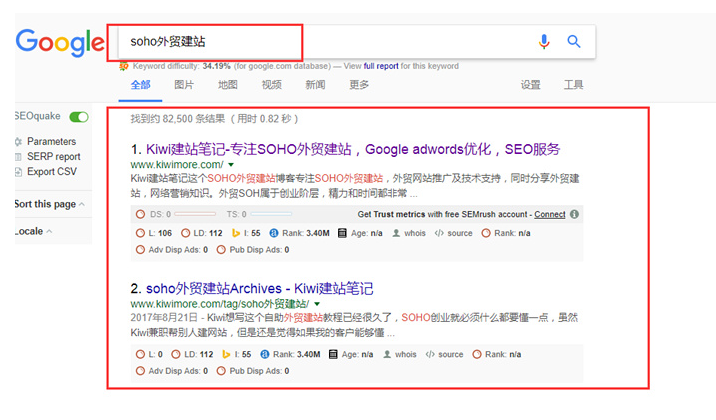
Task: Click Pub Disp Ads icon for result 2
Action: (221, 371)
